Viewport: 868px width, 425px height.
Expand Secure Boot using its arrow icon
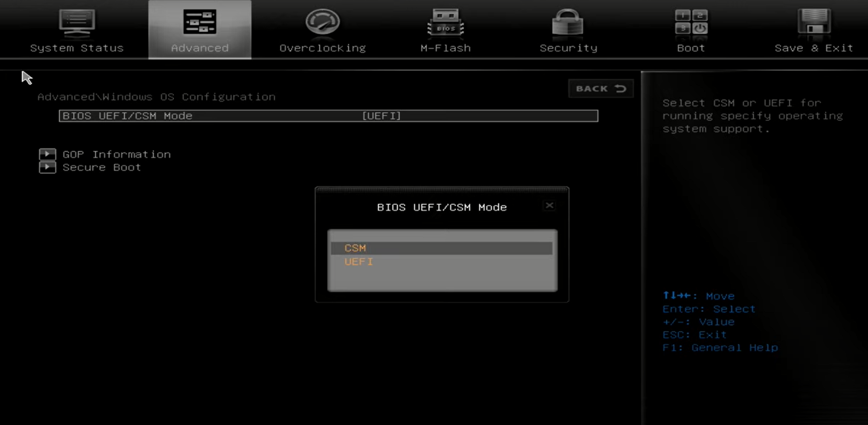47,167
